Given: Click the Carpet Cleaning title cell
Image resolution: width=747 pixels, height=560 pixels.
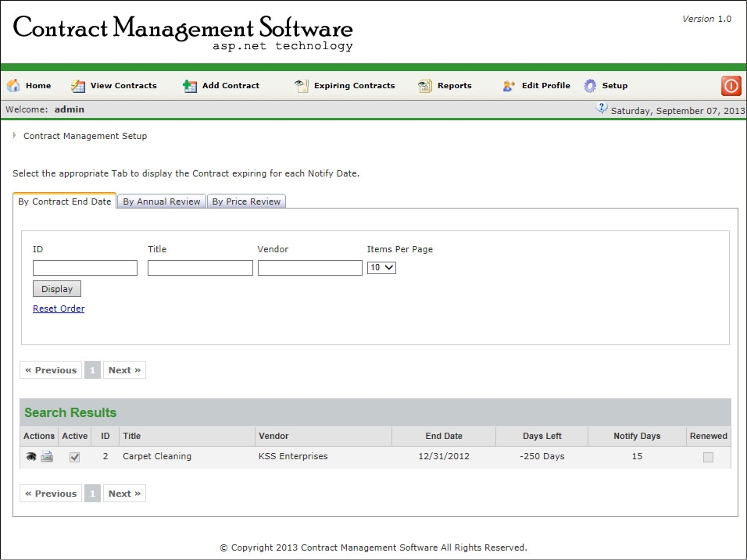Looking at the screenshot, I should coord(157,456).
